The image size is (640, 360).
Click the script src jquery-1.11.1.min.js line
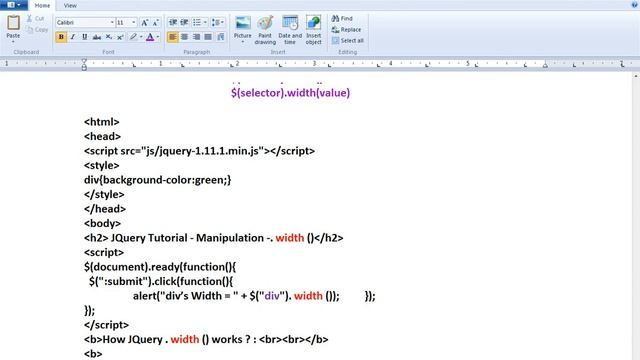pos(199,151)
